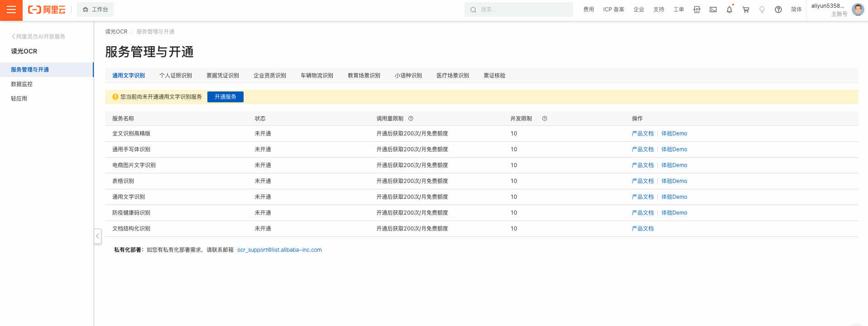Open the user avatar account menu
Viewport: 868px width, 326px height.
(858, 10)
